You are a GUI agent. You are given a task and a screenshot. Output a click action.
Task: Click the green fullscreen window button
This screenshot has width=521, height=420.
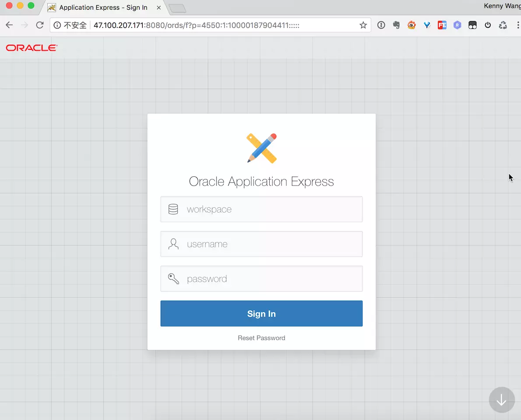tap(31, 5)
